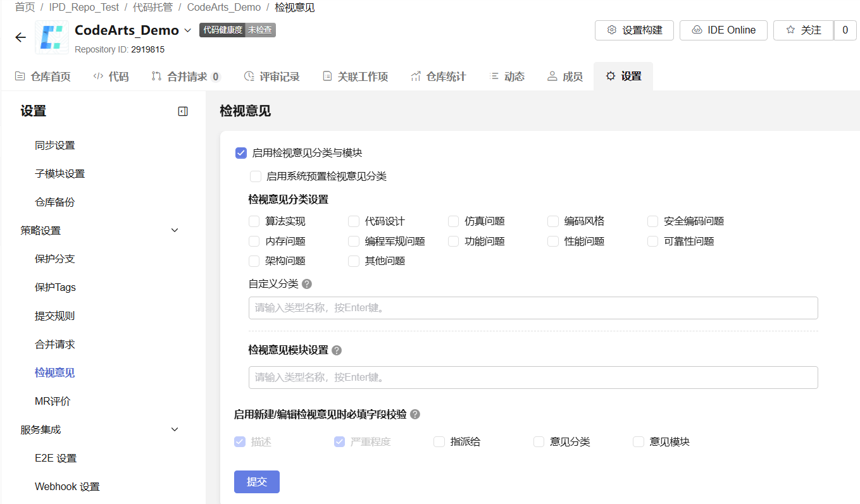Check the 编码风格 category
860x504 pixels.
tap(553, 221)
